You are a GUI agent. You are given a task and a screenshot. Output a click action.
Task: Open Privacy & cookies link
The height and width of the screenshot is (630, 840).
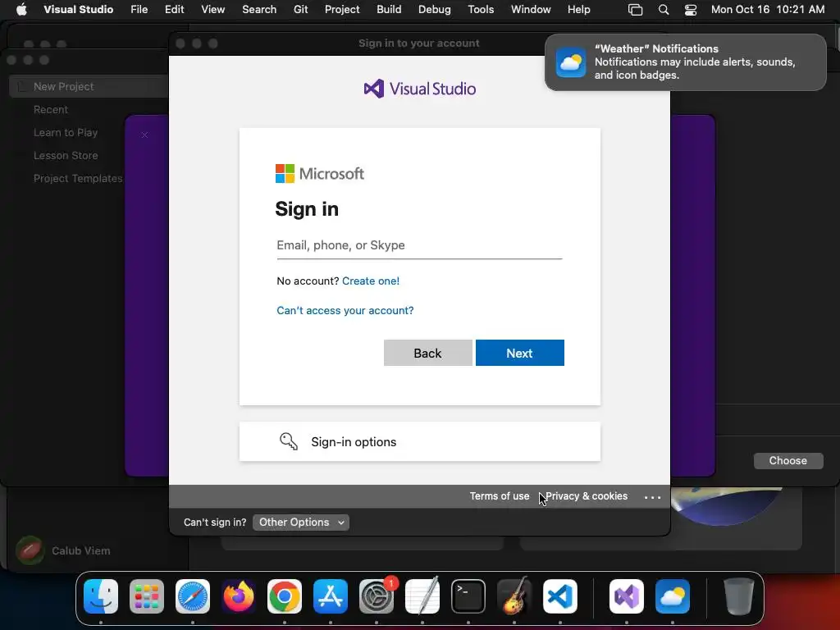pyautogui.click(x=586, y=496)
